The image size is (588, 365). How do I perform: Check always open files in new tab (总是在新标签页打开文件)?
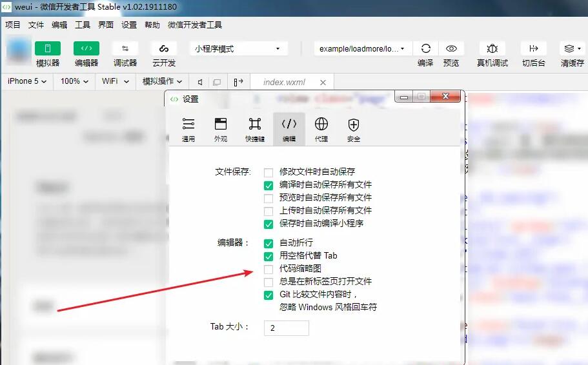pyautogui.click(x=269, y=282)
